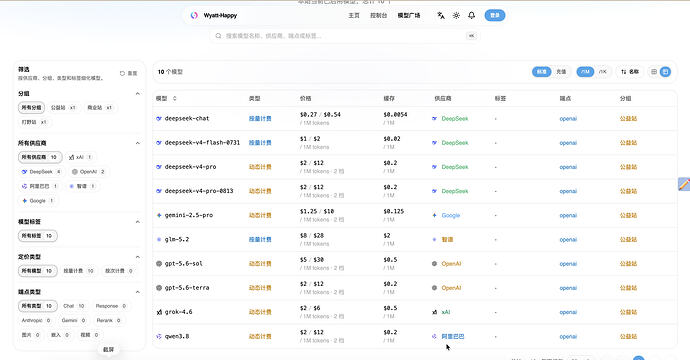Click the 阿里巴巴 supplier icon in qwen3.8 row
This screenshot has height=360, width=690.
tap(434, 336)
